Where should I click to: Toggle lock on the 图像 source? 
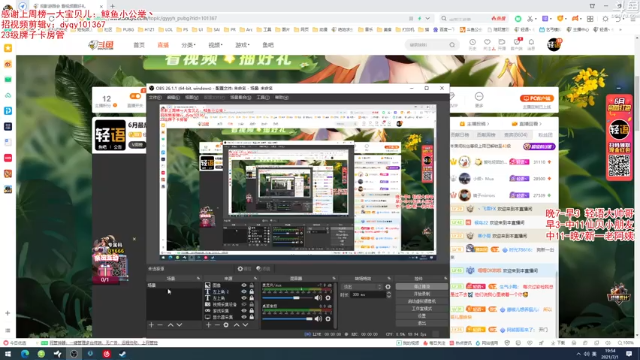click(251, 286)
